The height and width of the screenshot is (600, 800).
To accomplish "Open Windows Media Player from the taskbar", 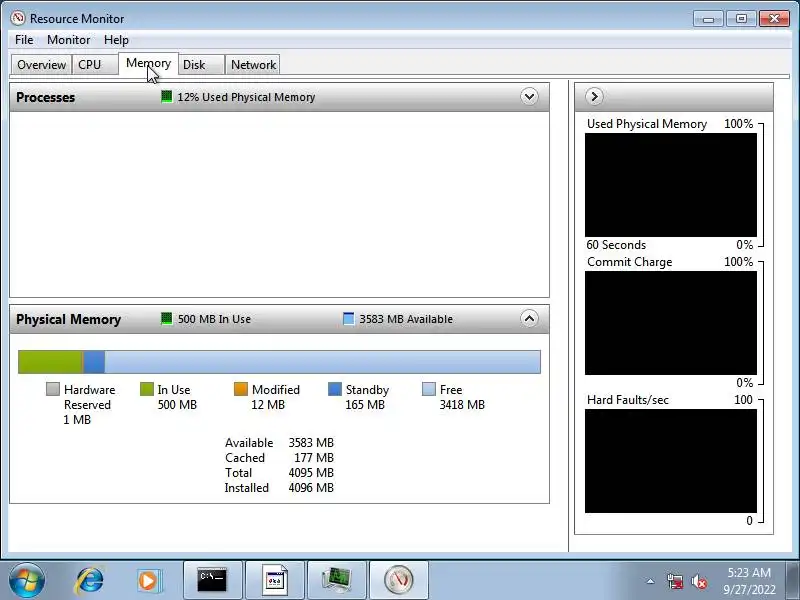I will pyautogui.click(x=148, y=581).
